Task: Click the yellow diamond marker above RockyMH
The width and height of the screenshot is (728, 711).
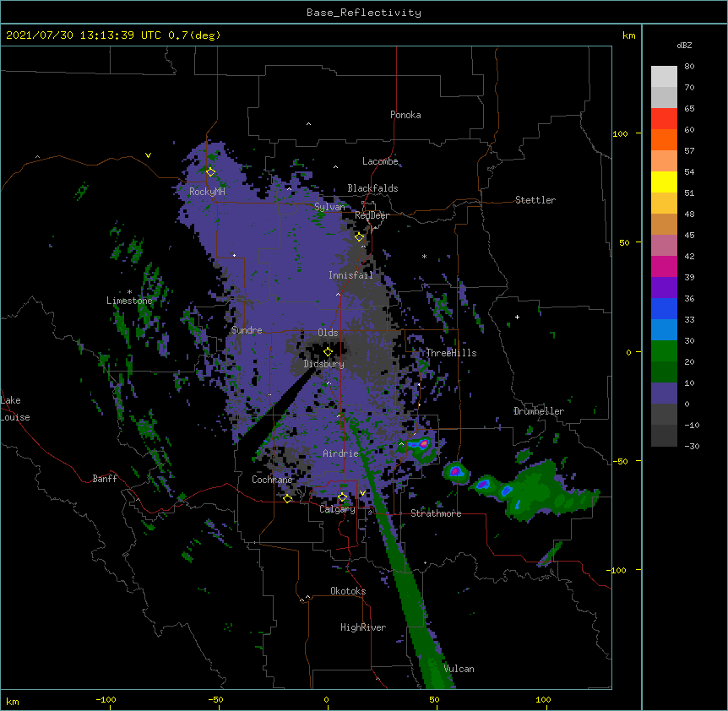Action: [210, 172]
